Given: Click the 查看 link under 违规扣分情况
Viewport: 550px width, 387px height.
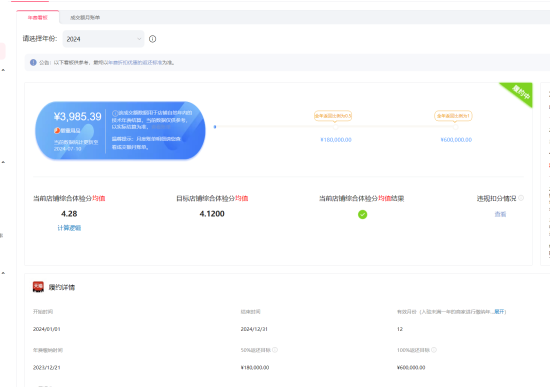Looking at the screenshot, I should (500, 214).
